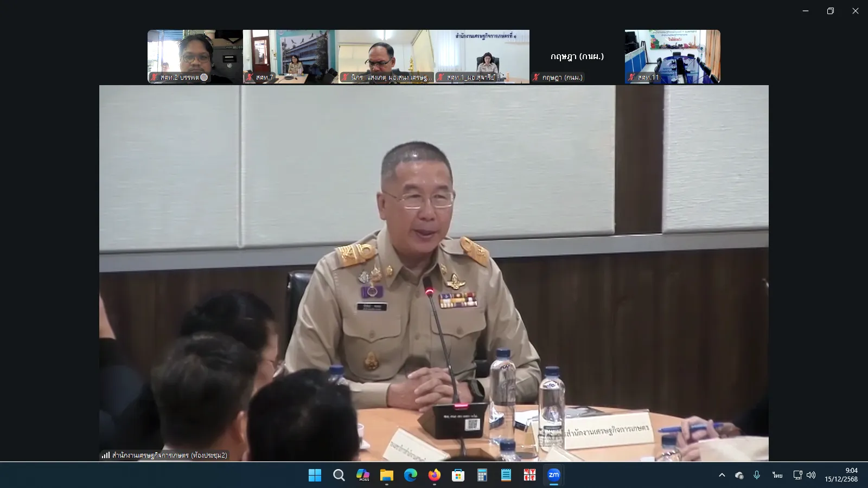Expand the hidden system tray icons

(722, 475)
